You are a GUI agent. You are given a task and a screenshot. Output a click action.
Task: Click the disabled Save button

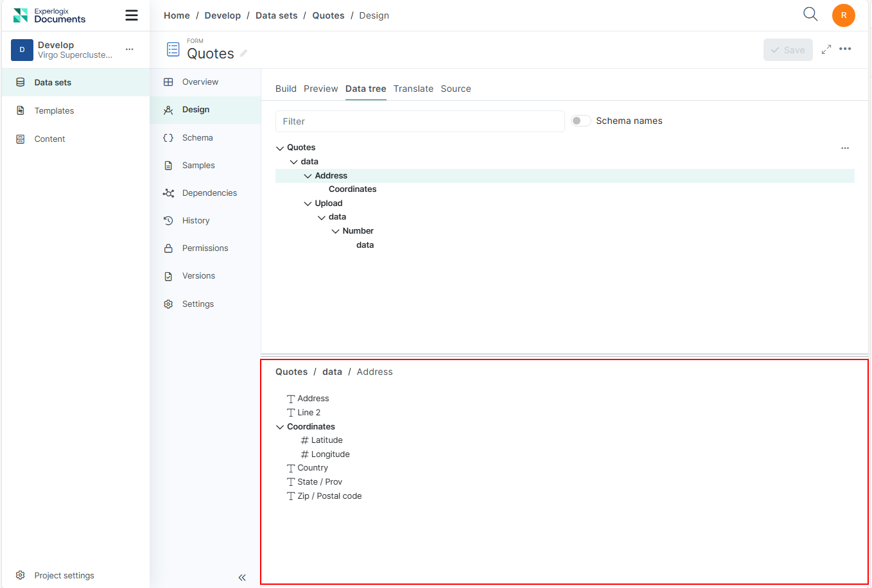788,49
